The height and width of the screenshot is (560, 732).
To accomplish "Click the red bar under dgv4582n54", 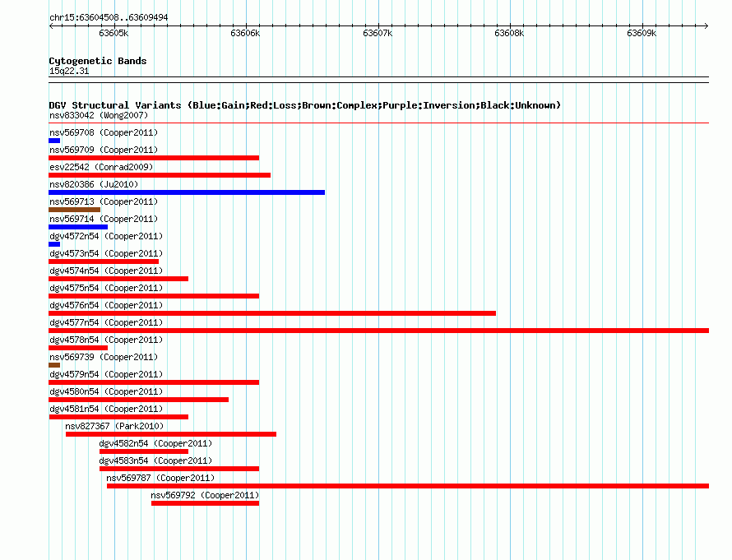I will tap(144, 451).
